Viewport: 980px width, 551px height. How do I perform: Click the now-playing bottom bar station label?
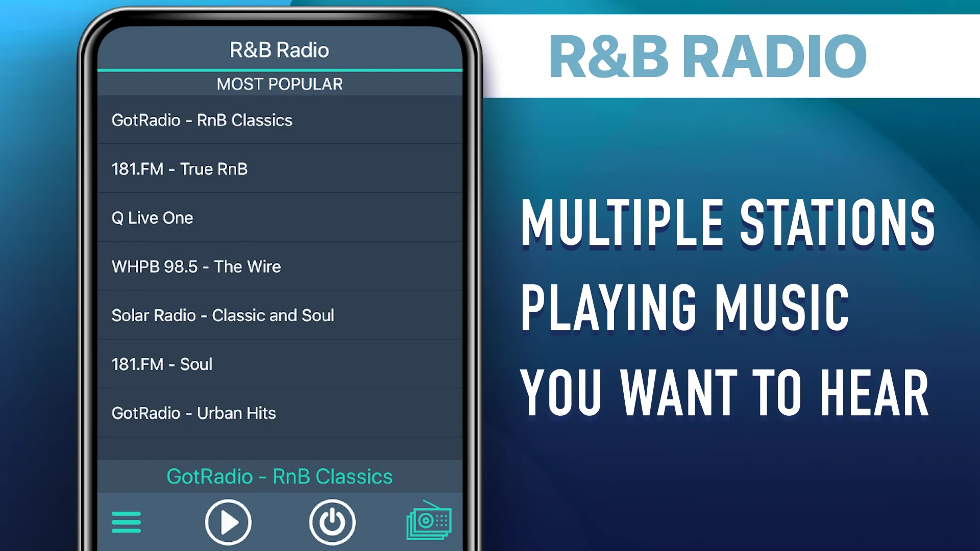click(280, 477)
